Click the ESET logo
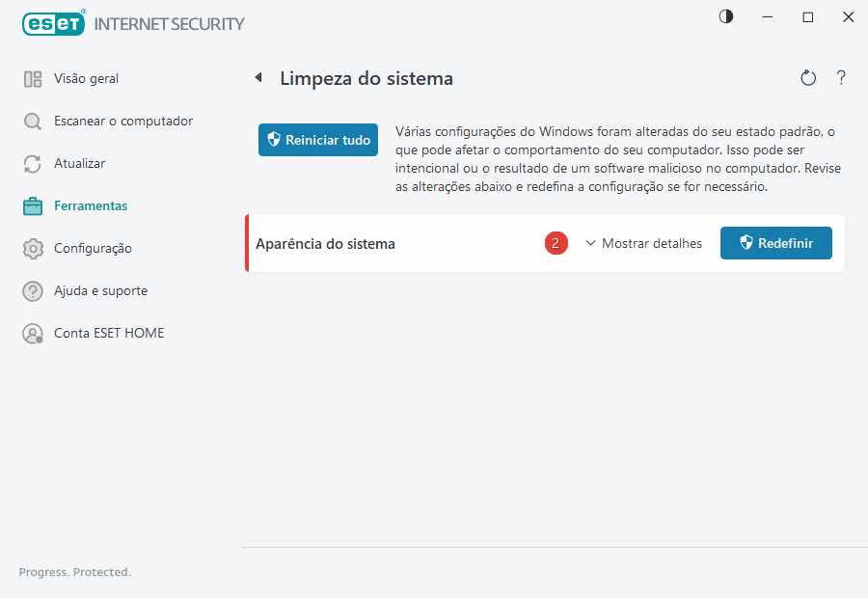Viewport: 868px width, 598px height. coord(53,23)
